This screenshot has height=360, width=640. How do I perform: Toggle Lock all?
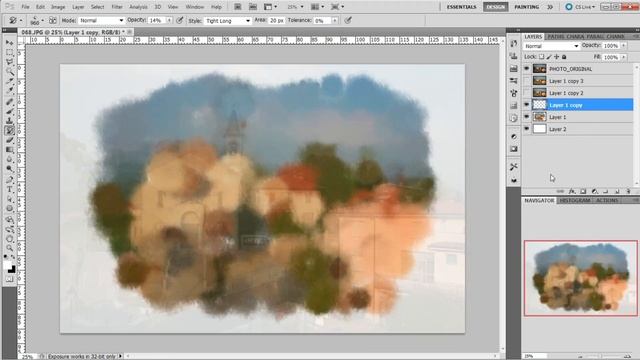(564, 57)
